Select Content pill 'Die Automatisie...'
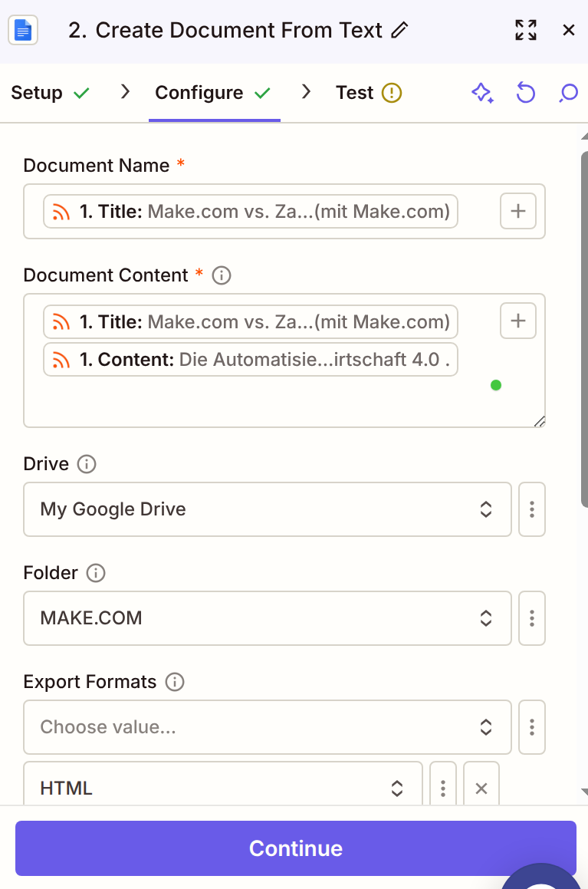 (x=251, y=359)
